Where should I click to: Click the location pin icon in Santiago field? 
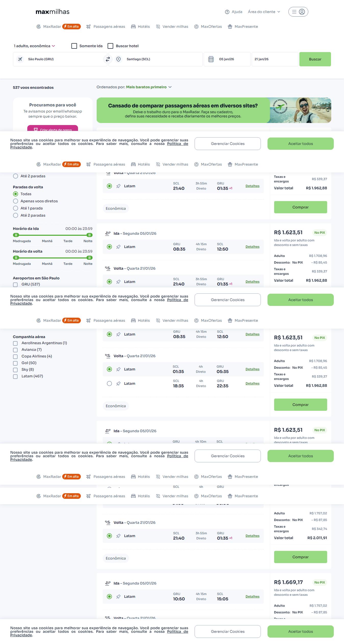click(x=118, y=59)
